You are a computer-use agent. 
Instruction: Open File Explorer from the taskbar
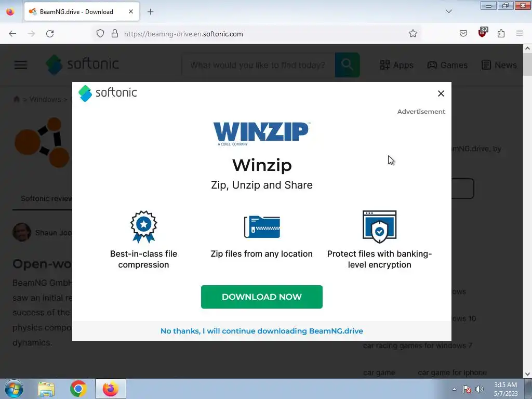click(46, 389)
